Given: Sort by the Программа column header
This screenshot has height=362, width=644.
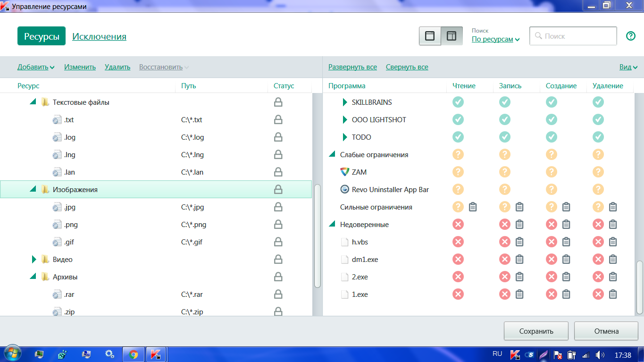Looking at the screenshot, I should pos(347,86).
